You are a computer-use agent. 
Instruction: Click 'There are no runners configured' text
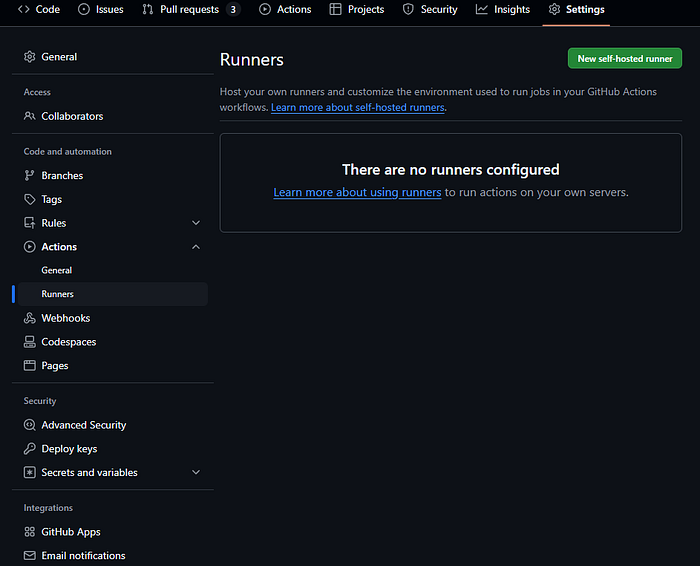[x=450, y=170]
